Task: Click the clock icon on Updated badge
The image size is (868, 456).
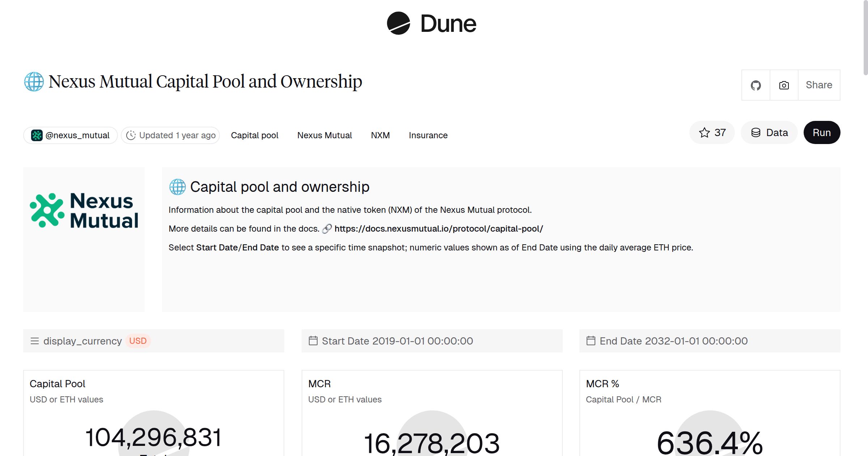Action: point(131,135)
